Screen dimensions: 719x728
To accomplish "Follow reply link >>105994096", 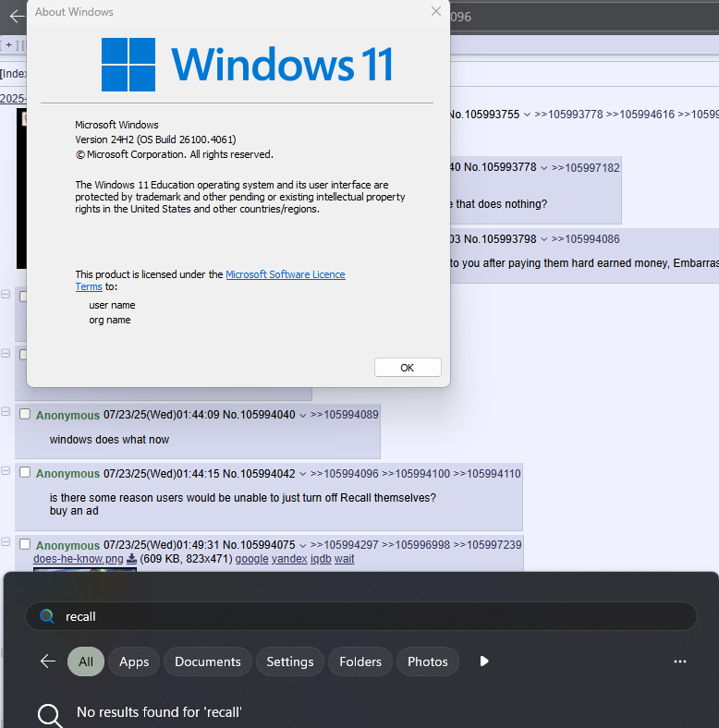I will tap(344, 474).
